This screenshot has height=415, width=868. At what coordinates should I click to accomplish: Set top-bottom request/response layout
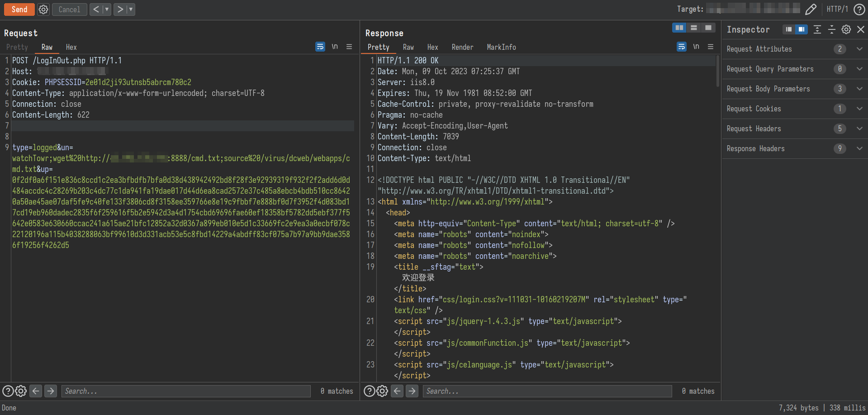click(x=694, y=28)
